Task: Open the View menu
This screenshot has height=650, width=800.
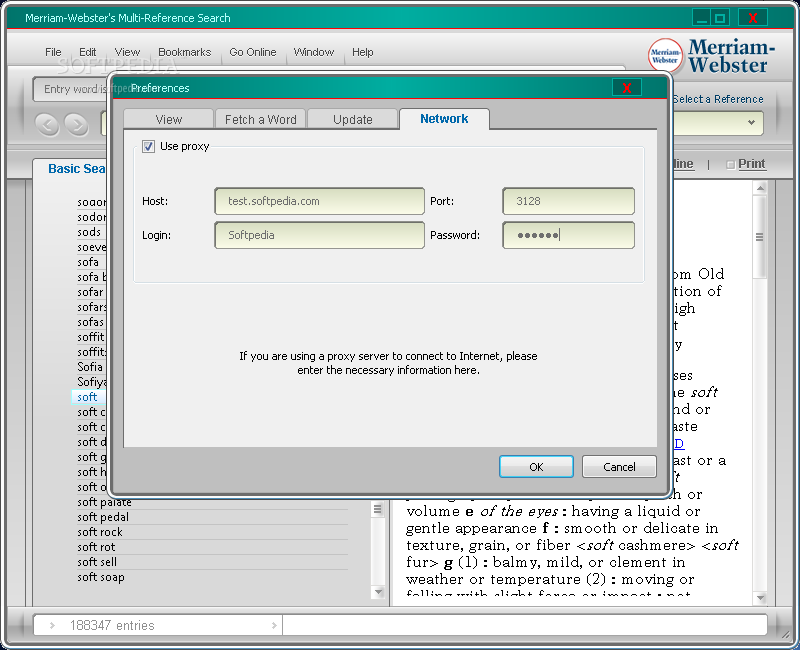Action: click(127, 52)
